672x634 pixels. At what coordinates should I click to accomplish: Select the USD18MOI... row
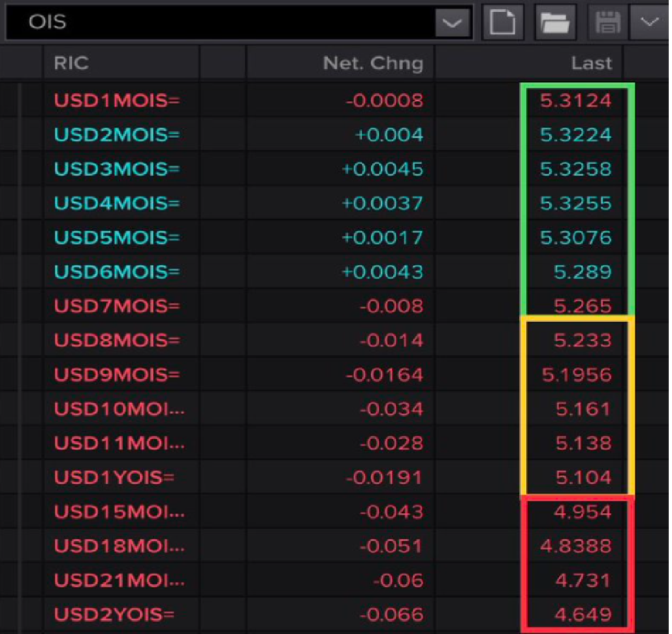tap(334, 547)
